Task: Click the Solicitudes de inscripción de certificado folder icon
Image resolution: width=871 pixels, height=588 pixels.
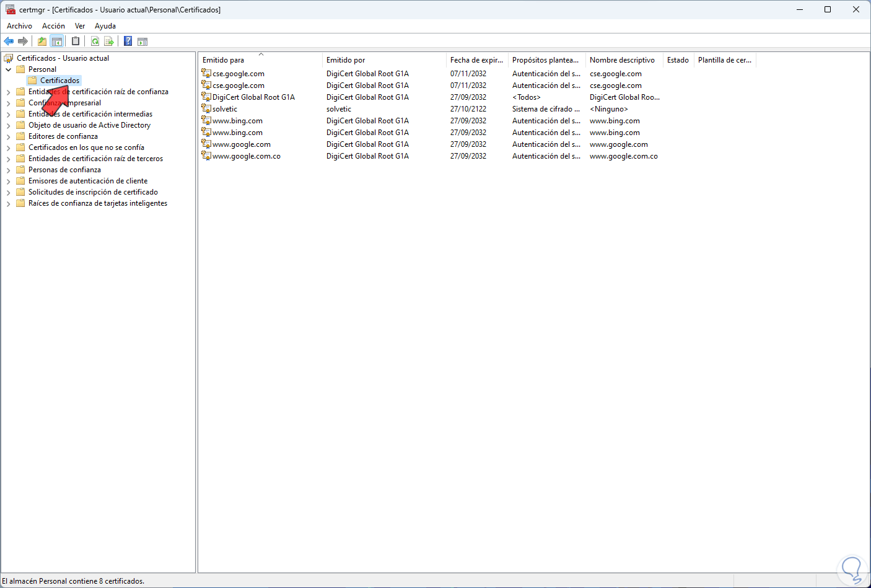Action: [x=20, y=192]
